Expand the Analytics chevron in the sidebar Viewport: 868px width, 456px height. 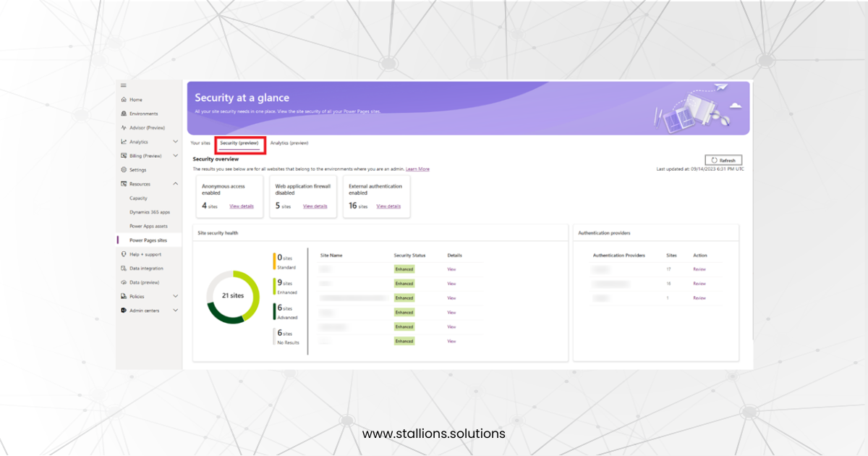click(175, 142)
